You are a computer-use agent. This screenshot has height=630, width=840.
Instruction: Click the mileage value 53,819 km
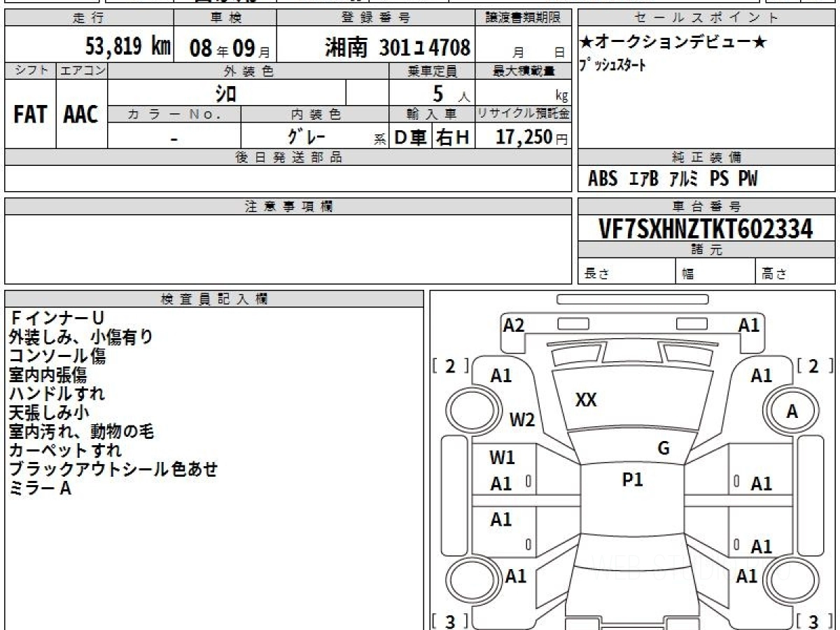coord(127,47)
